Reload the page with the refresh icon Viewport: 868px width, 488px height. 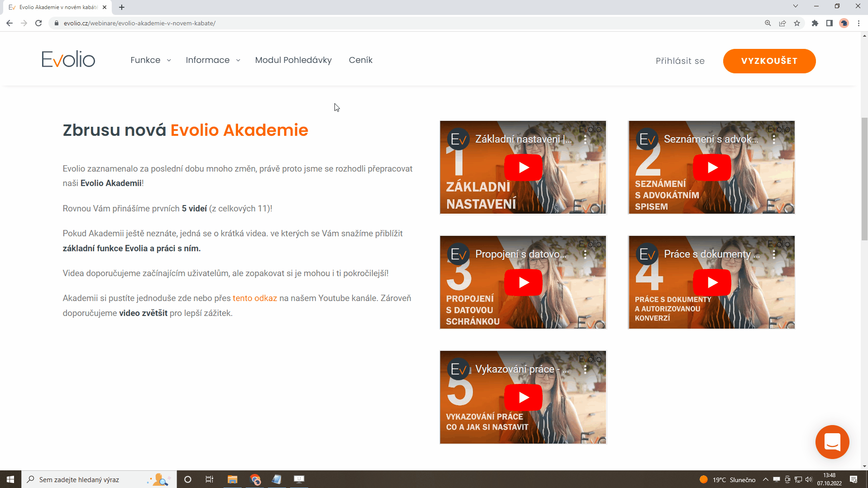pos(38,23)
